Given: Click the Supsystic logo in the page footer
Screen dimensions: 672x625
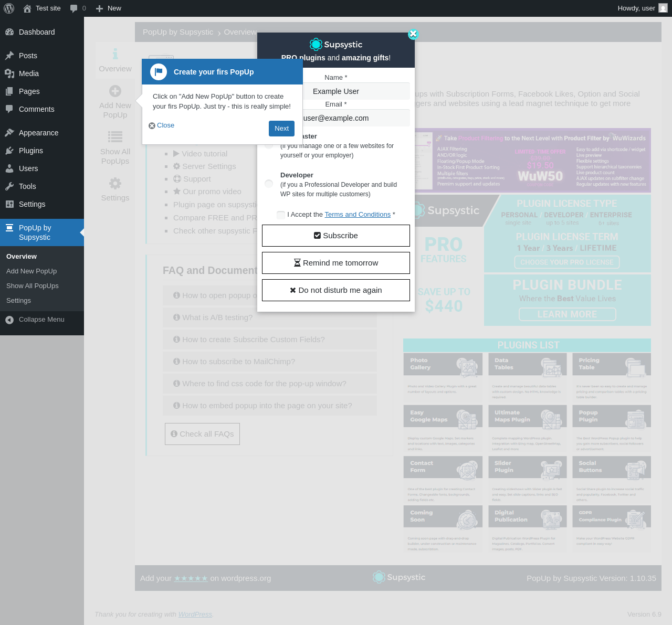Looking at the screenshot, I should pyautogui.click(x=399, y=577).
